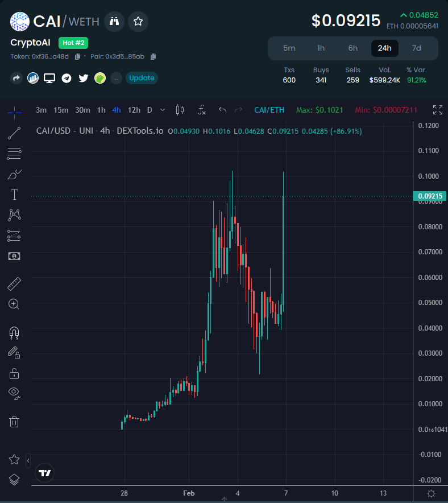The image size is (448, 503).
Task: Open the binoculars pair explorer icon
Action: point(114,22)
